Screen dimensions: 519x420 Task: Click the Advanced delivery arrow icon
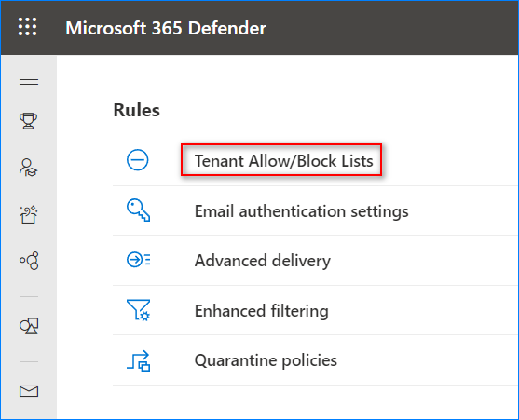click(x=138, y=260)
